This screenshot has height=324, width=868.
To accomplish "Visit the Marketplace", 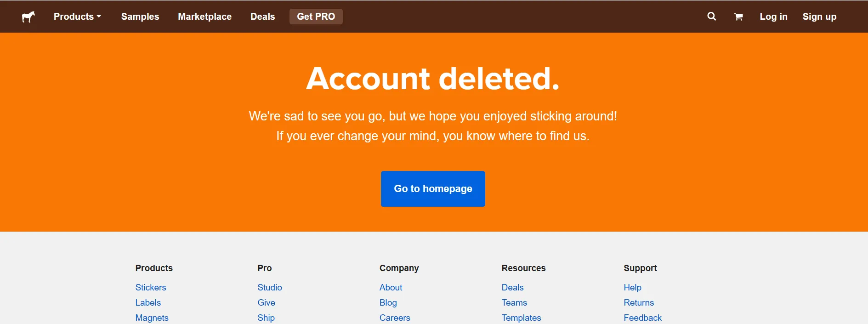I will tap(204, 16).
